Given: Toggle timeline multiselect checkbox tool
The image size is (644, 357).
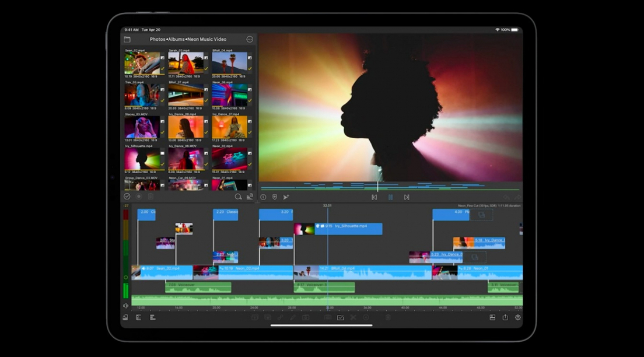Looking at the screenshot, I should tap(341, 317).
